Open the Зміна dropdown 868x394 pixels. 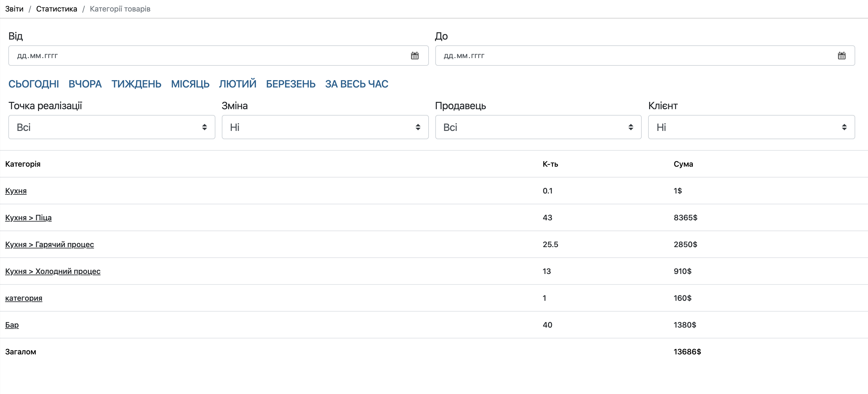[x=325, y=127]
